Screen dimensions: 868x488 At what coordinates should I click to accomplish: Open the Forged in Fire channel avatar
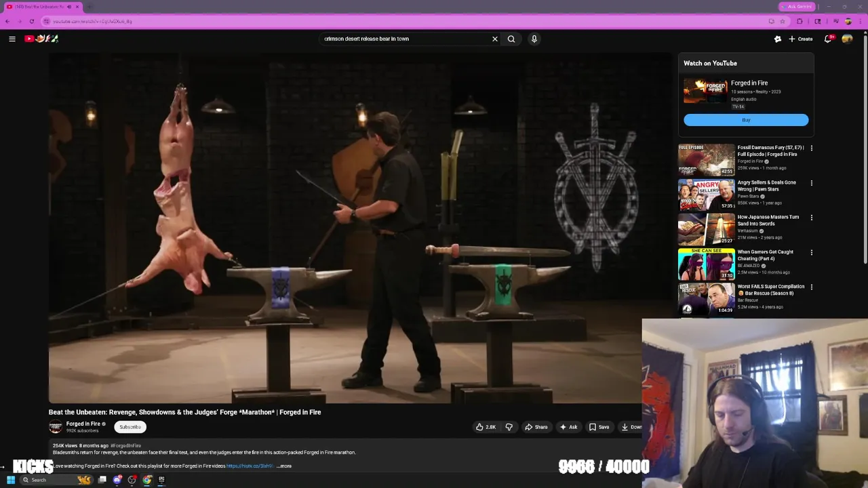coord(56,426)
